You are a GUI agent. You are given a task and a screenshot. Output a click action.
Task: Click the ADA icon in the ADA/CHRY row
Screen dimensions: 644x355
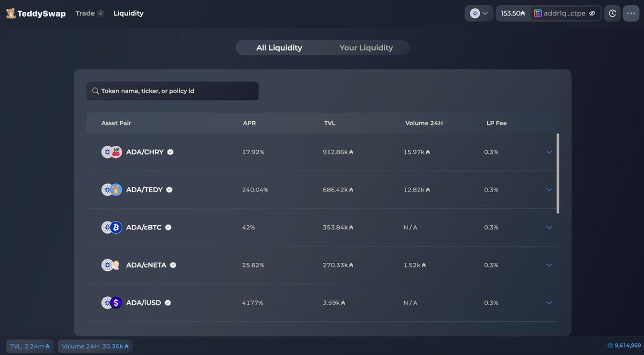click(107, 152)
